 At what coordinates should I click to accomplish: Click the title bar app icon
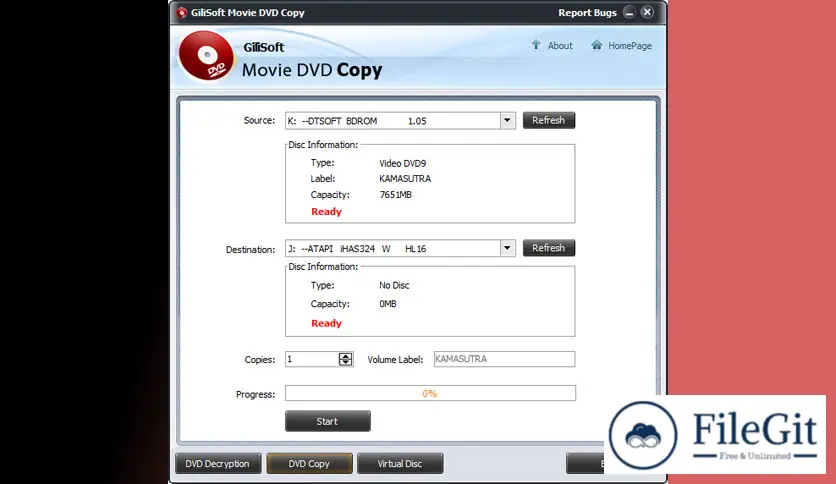[x=182, y=13]
